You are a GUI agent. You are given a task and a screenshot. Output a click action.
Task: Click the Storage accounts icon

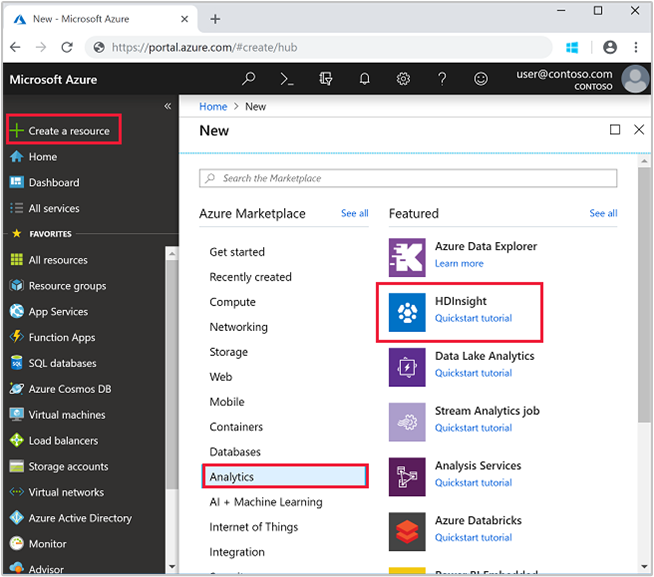[17, 466]
